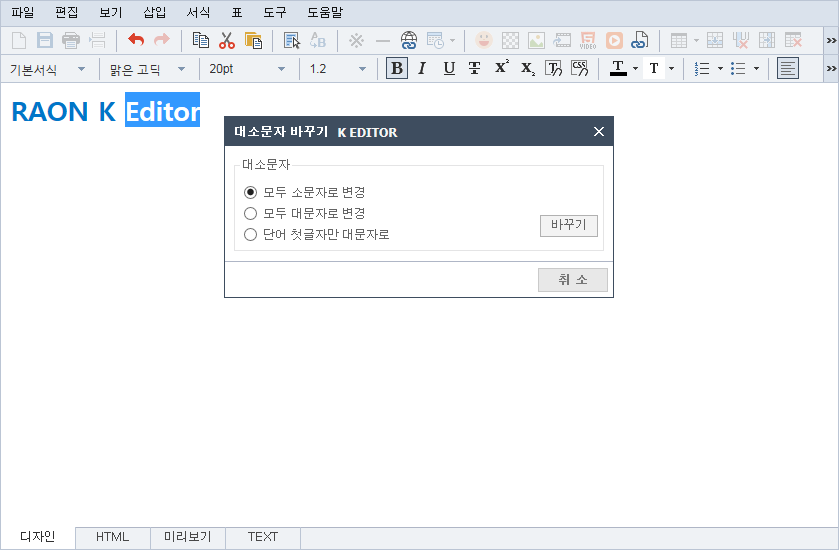Screen dimensions: 839x550
Task: Apply subscript formatting
Action: (x=528, y=69)
